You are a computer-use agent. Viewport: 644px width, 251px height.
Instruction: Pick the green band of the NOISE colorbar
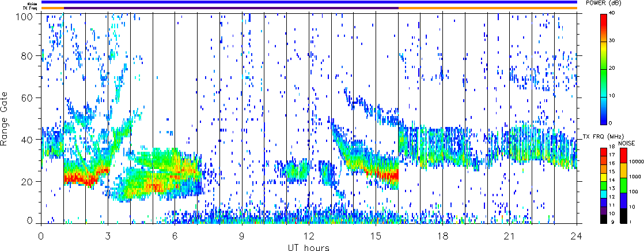pyautogui.click(x=623, y=186)
